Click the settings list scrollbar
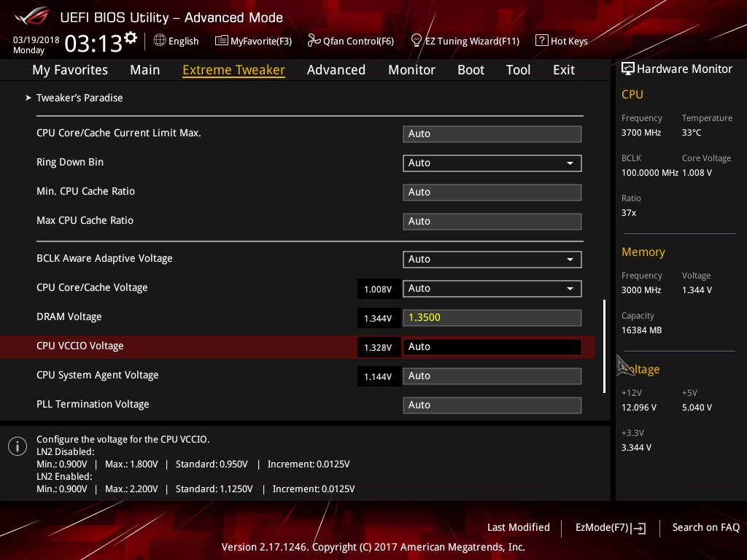Viewport: 747px width, 560px height. 605,346
